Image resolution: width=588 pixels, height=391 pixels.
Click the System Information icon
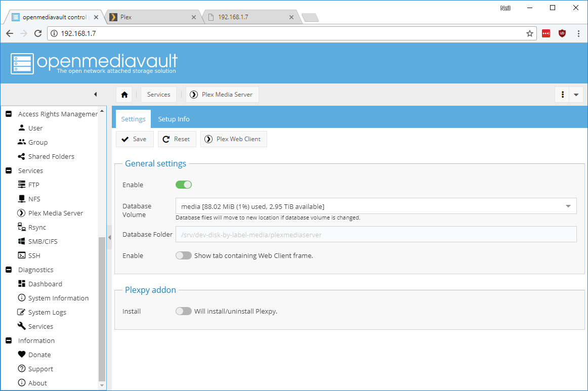[x=22, y=297]
